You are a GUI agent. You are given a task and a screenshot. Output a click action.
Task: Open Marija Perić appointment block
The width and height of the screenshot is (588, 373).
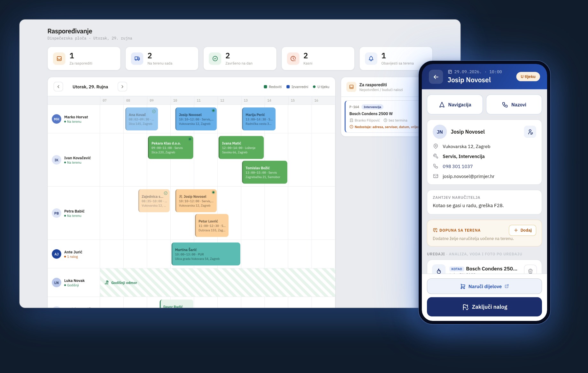(x=259, y=119)
